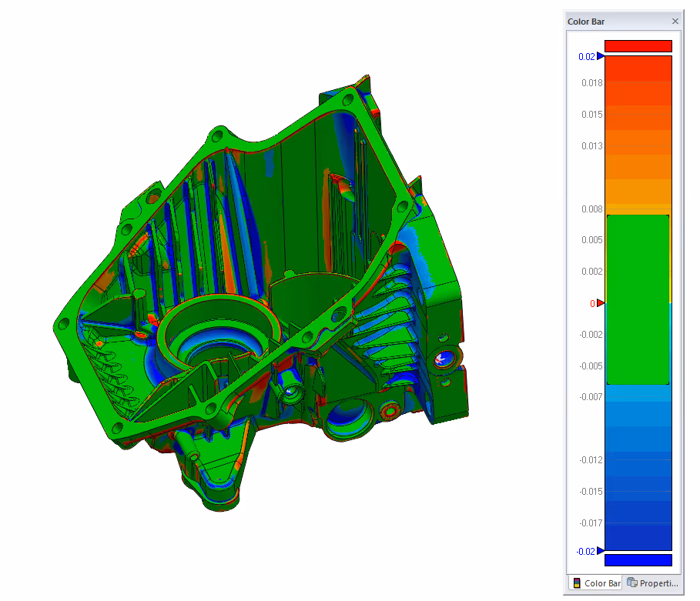Click the 0.013 scale label
700x601 pixels.
click(x=591, y=146)
